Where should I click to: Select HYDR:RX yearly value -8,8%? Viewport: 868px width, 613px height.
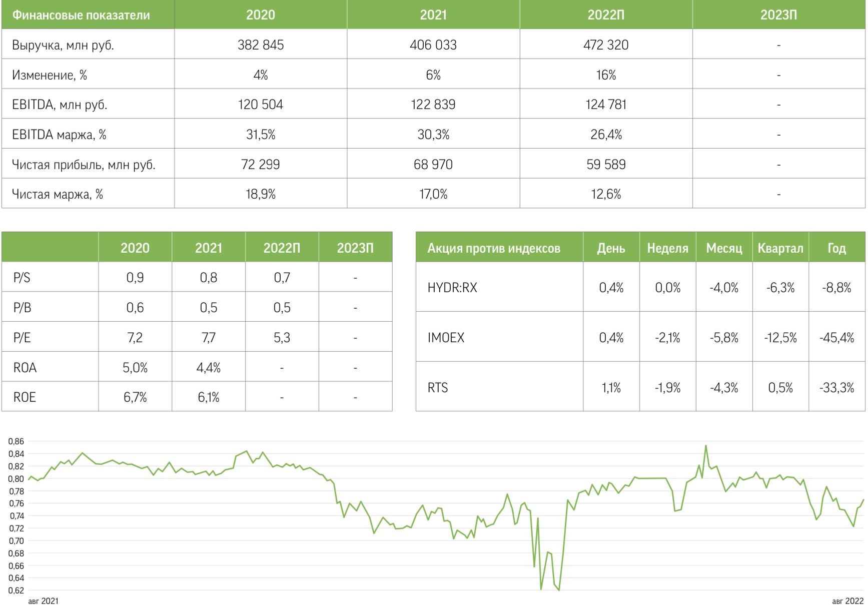pos(836,288)
